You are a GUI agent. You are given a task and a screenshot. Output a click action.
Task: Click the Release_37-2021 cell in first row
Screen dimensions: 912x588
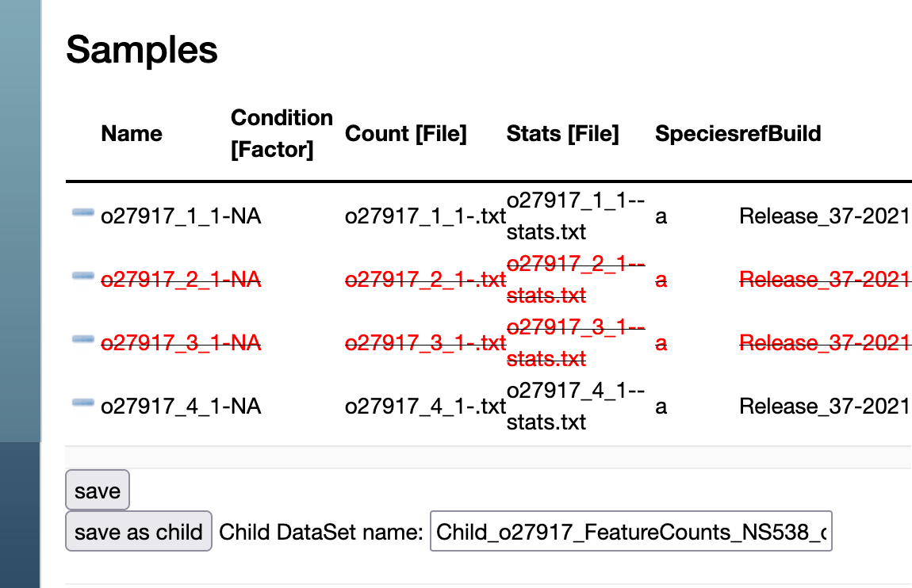[x=823, y=216]
